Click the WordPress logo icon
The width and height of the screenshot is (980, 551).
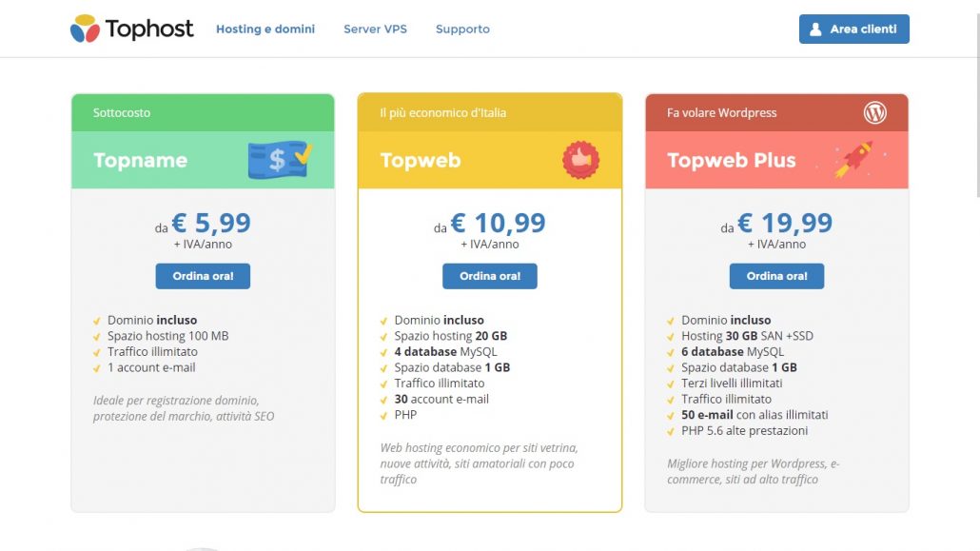875,112
